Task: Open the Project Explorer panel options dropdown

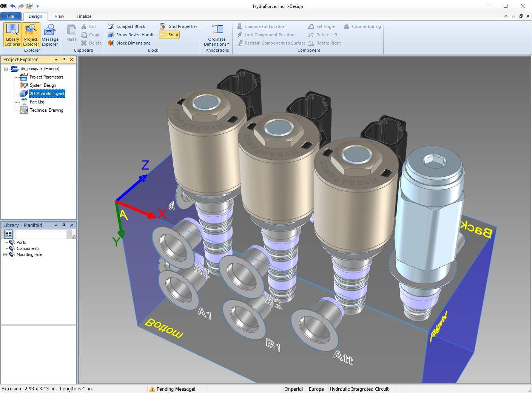Action: tap(56, 60)
